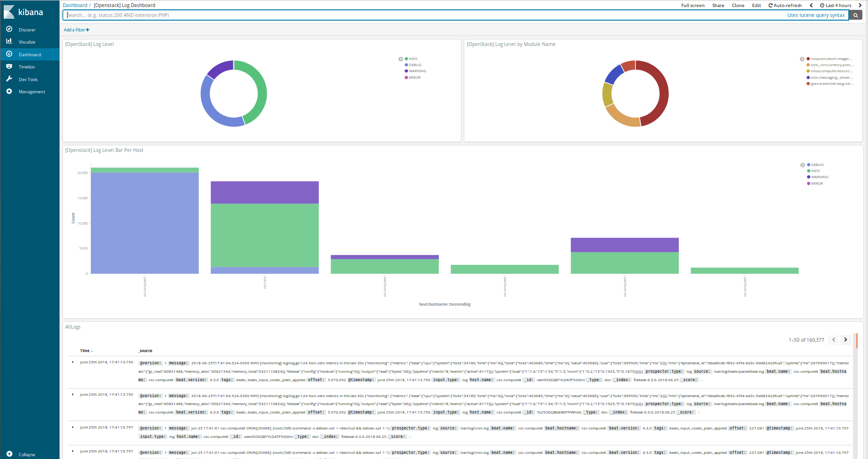Click the next page arrow in AllLogs table
This screenshot has height=459, width=868.
coord(845,339)
